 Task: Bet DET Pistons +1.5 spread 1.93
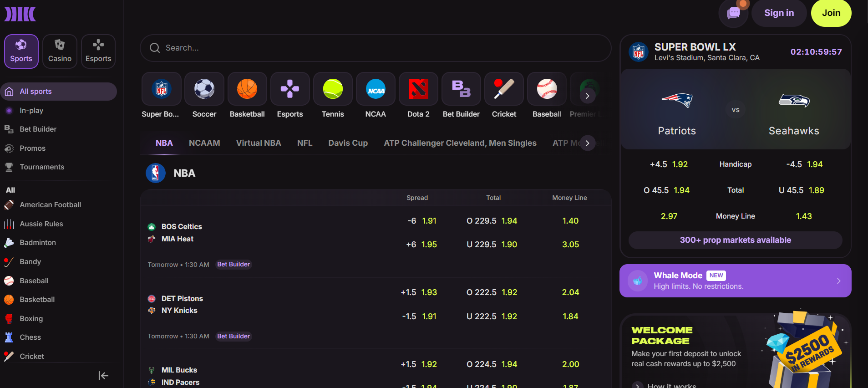419,292
